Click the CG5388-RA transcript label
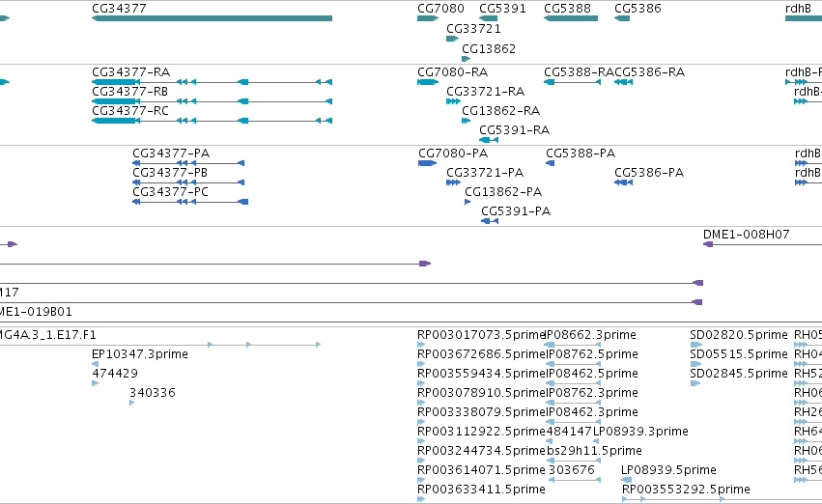The image size is (822, 504). pos(579,71)
